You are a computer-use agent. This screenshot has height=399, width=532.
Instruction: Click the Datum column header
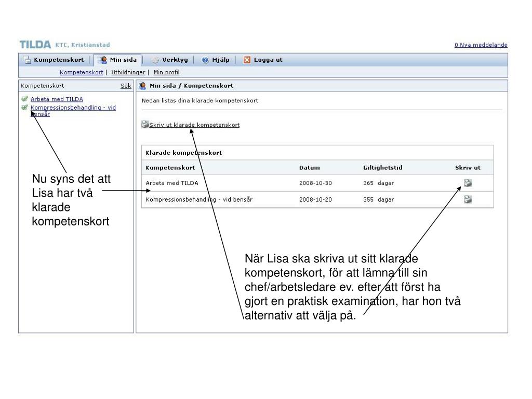coord(310,168)
